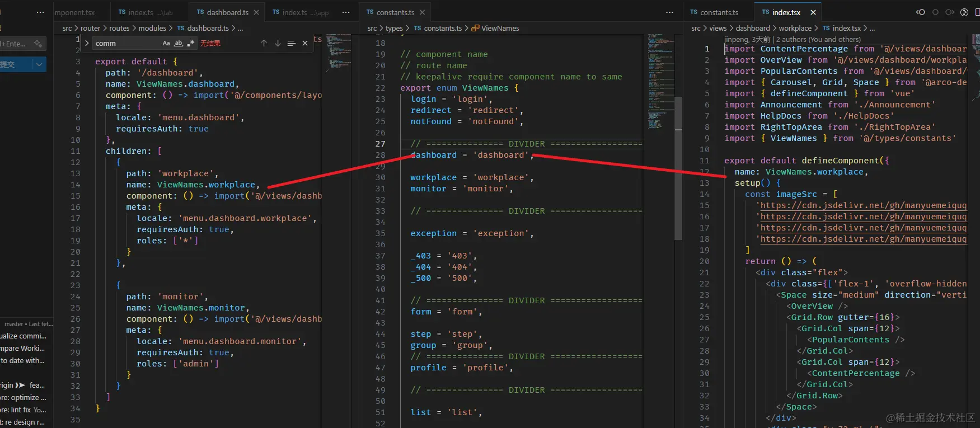Click '2 authors (You and others)' CodeLens
This screenshot has height=428, width=980.
[x=818, y=39]
